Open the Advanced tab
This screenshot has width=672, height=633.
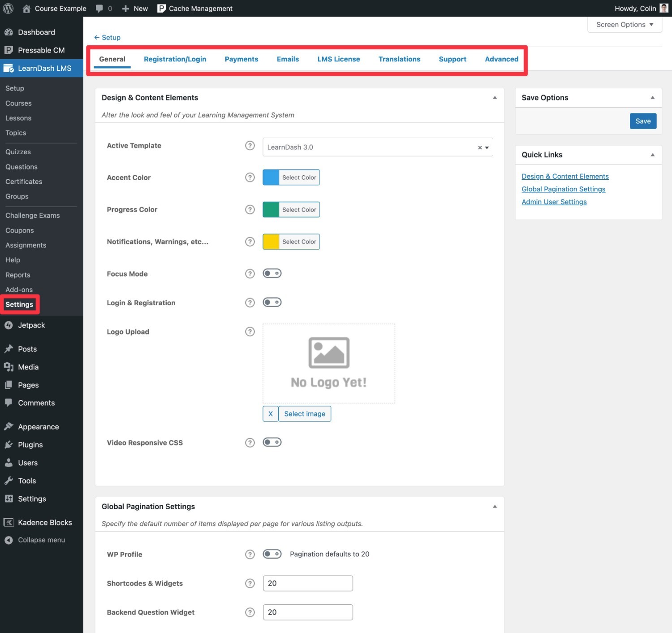[x=501, y=59]
